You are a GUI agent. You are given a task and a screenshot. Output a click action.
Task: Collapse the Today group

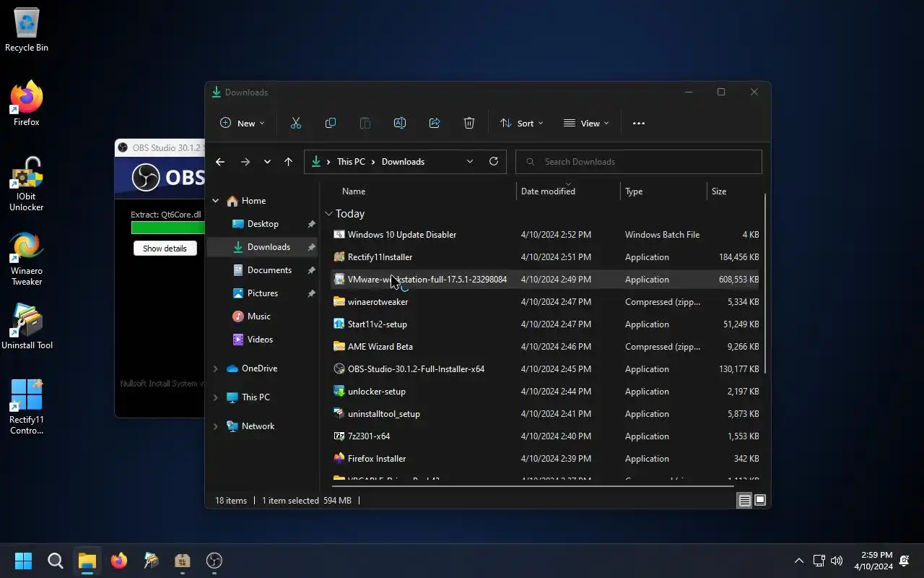coord(329,214)
